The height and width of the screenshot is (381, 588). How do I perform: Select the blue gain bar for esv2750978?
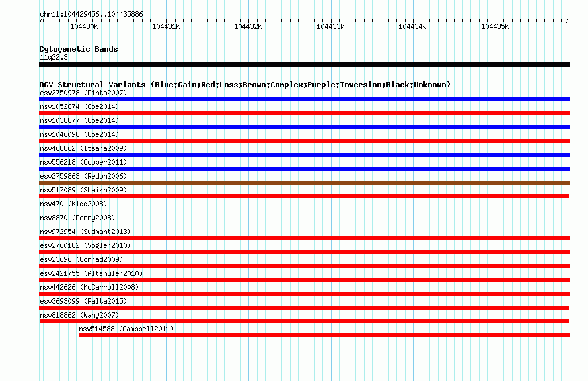[x=304, y=99]
